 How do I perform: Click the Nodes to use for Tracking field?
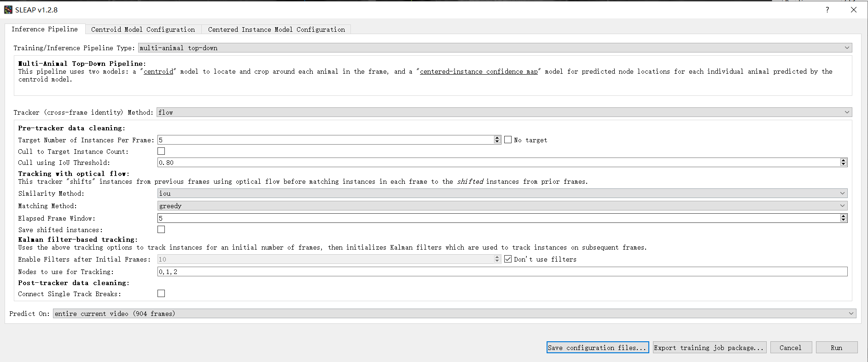coord(502,272)
